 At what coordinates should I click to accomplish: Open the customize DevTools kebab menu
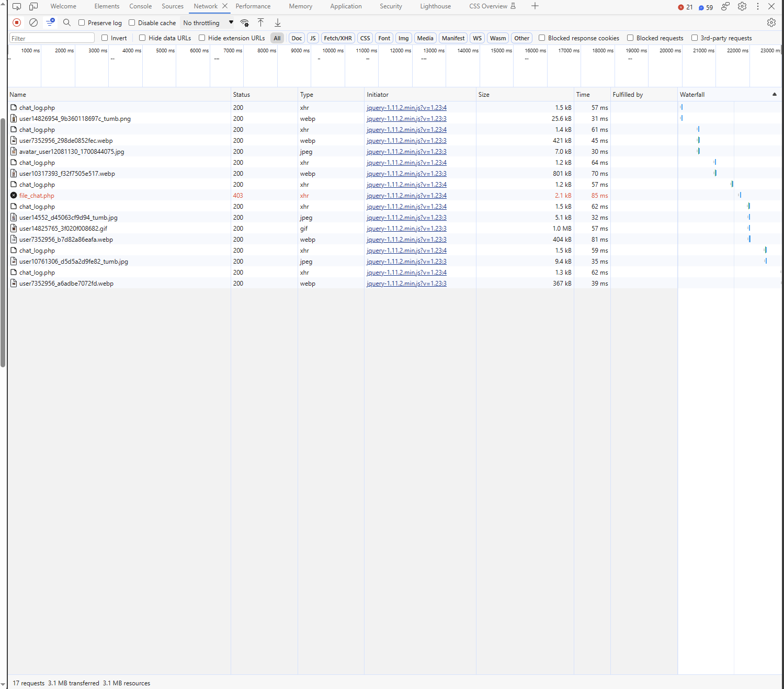click(758, 6)
